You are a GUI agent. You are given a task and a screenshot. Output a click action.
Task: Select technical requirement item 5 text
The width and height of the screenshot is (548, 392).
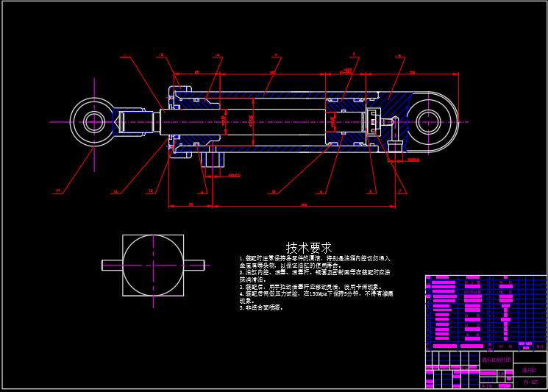pyautogui.click(x=261, y=308)
